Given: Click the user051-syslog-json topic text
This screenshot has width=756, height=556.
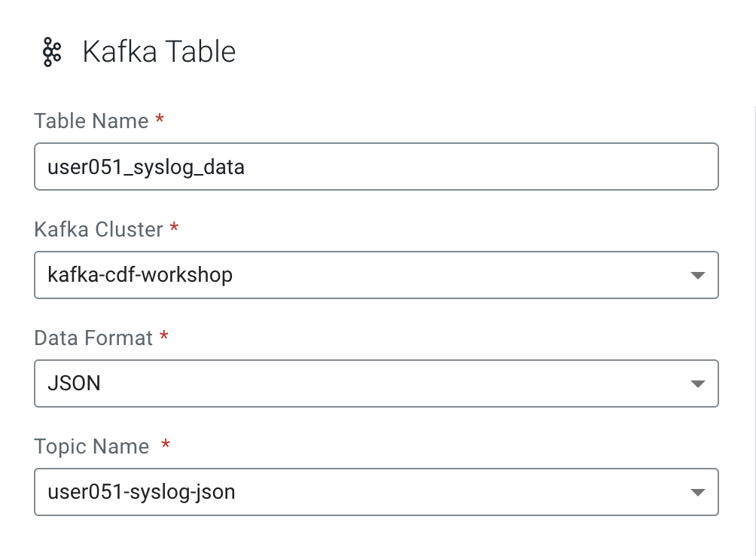Looking at the screenshot, I should click(142, 492).
